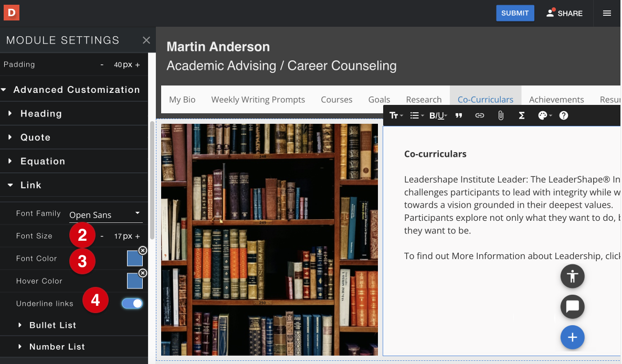
Task: Open the comments floating button
Action: [572, 306]
